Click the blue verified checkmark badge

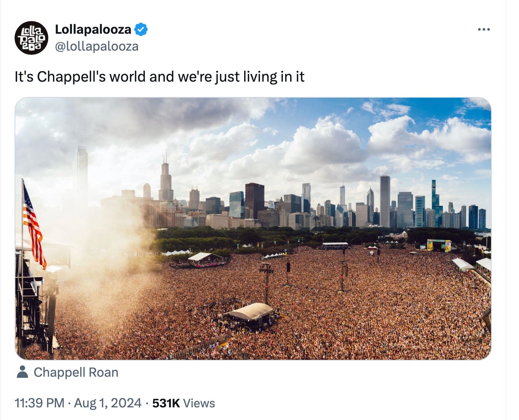pos(141,29)
